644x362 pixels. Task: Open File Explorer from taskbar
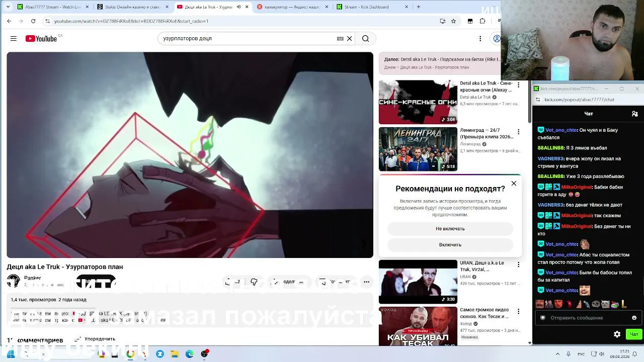pos(175,354)
